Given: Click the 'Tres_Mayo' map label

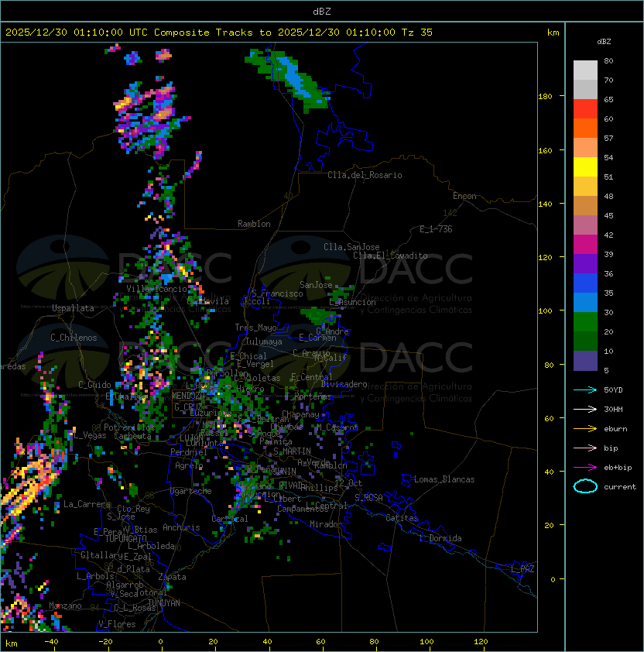Looking at the screenshot, I should (255, 328).
